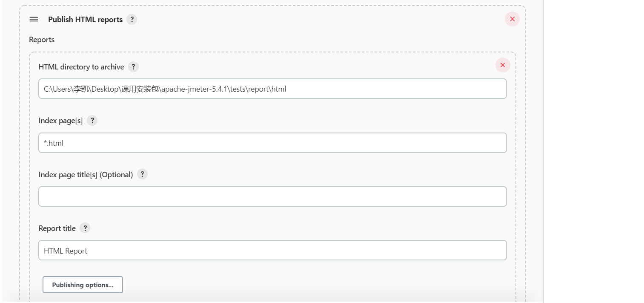Remove the Publish HTML reports build step

[x=512, y=19]
